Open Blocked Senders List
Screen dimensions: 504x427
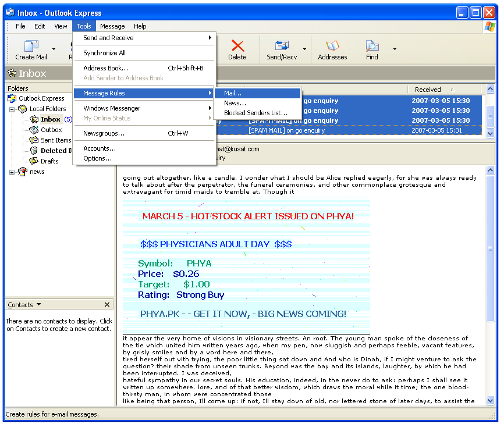[258, 113]
